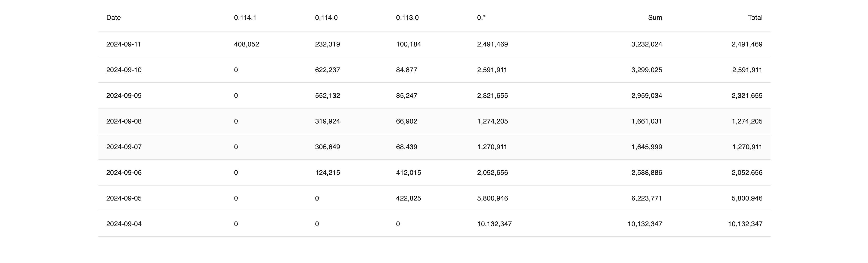Select the 2024-09-11 date cell
Screen dimensions: 868x263
click(x=123, y=44)
